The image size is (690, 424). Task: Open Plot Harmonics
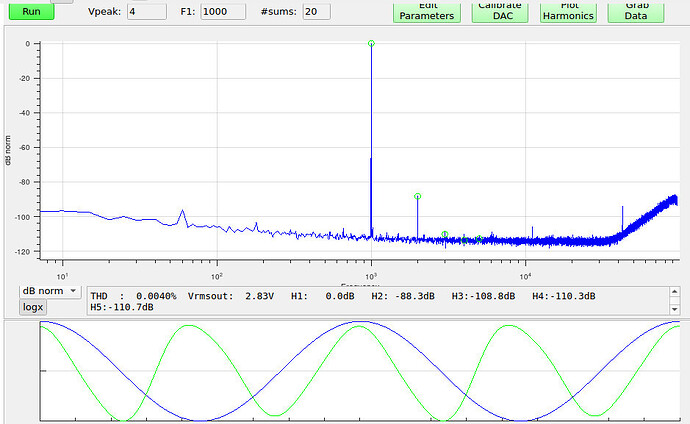point(568,11)
